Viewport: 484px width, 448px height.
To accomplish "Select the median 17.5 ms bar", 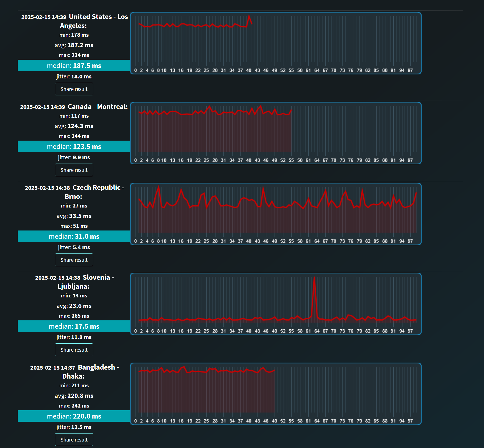I will 74,326.
